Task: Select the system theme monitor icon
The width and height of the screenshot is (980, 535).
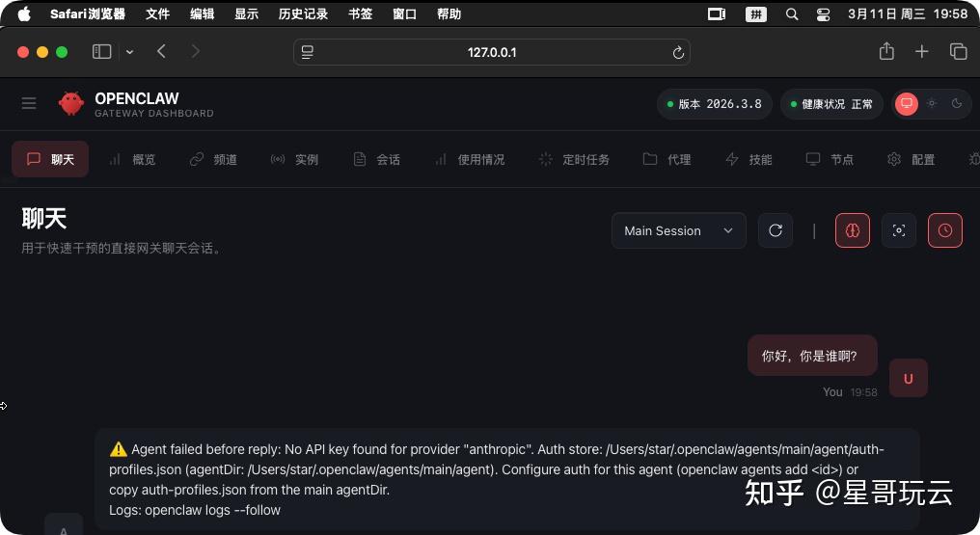Action: 907,104
